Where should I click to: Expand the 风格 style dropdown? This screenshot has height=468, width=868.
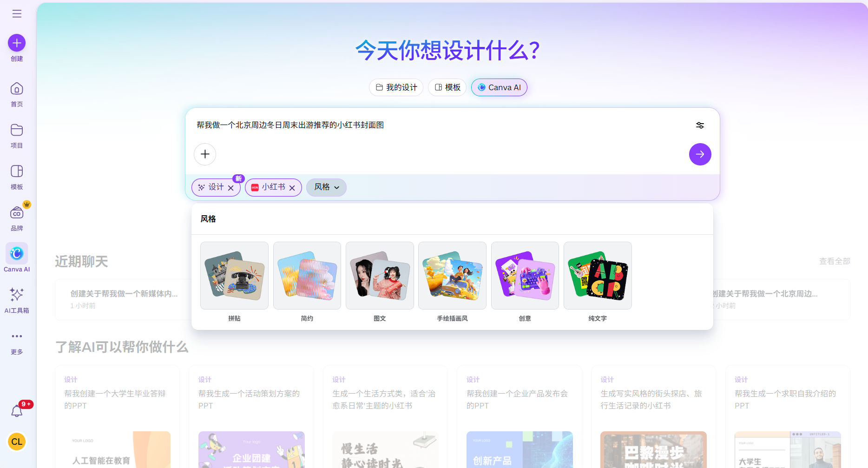326,187
